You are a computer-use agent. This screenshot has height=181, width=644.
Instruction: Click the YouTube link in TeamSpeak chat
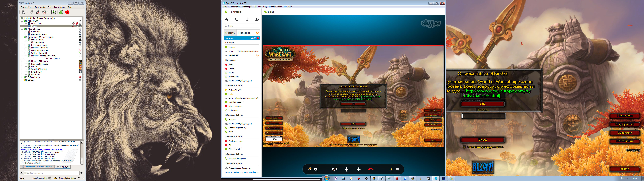tap(41, 150)
